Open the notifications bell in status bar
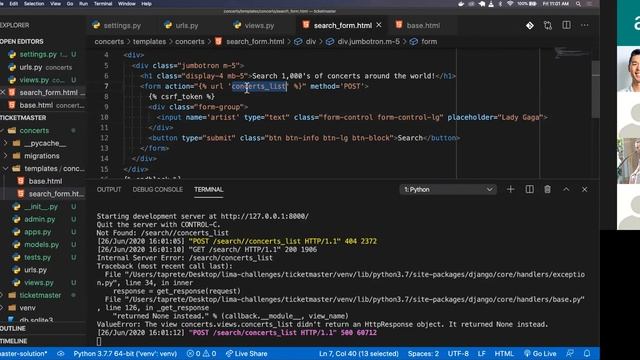The height and width of the screenshot is (360, 640). [x=587, y=353]
